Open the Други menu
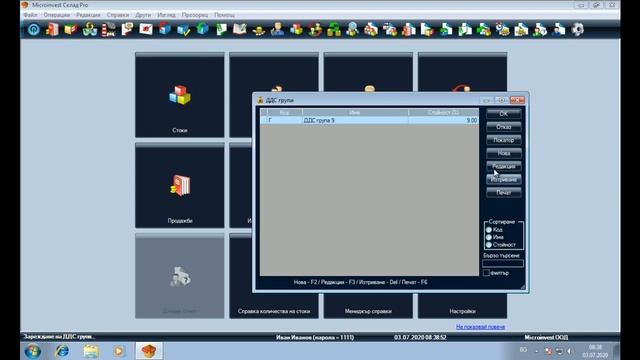Image resolution: width=640 pixels, height=360 pixels. [x=143, y=15]
